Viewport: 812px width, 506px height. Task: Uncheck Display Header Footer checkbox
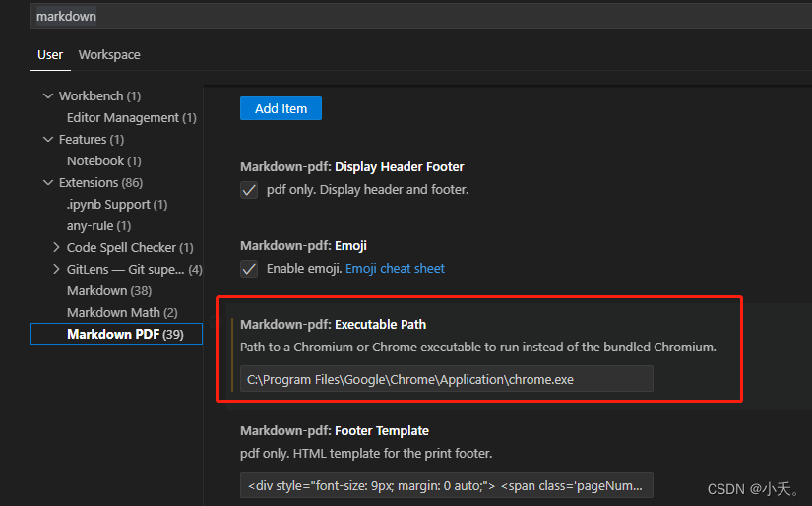click(x=249, y=190)
